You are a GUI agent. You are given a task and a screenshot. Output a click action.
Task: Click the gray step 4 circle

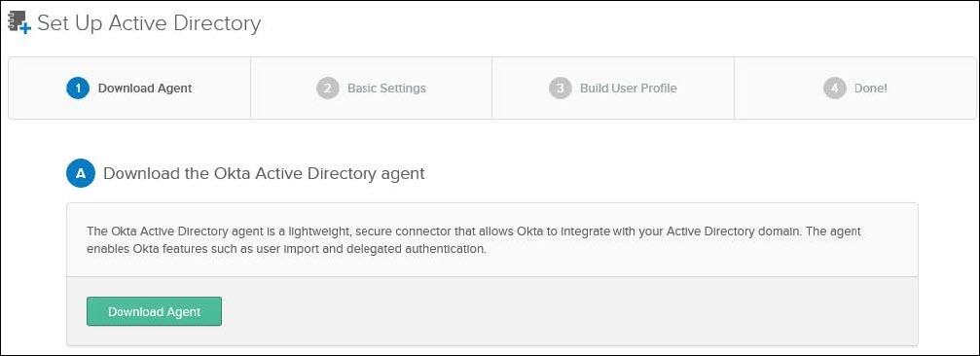(x=834, y=89)
